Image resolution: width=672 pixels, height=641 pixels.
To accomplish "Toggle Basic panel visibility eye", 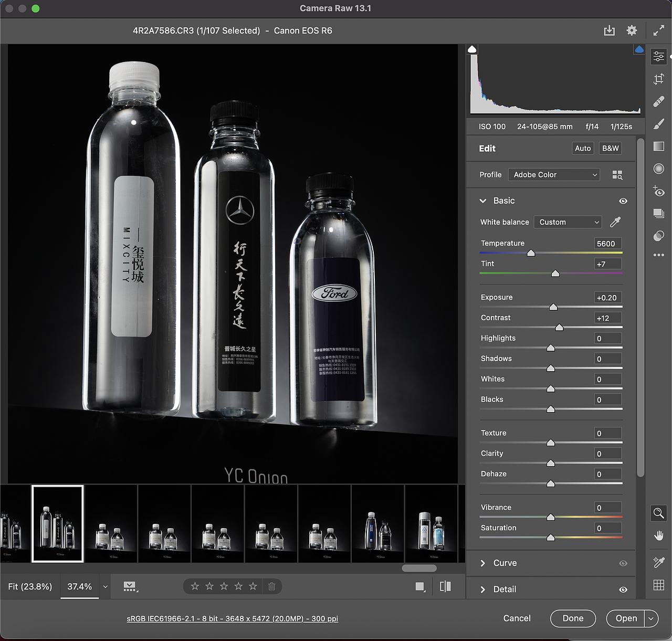I will [x=623, y=201].
